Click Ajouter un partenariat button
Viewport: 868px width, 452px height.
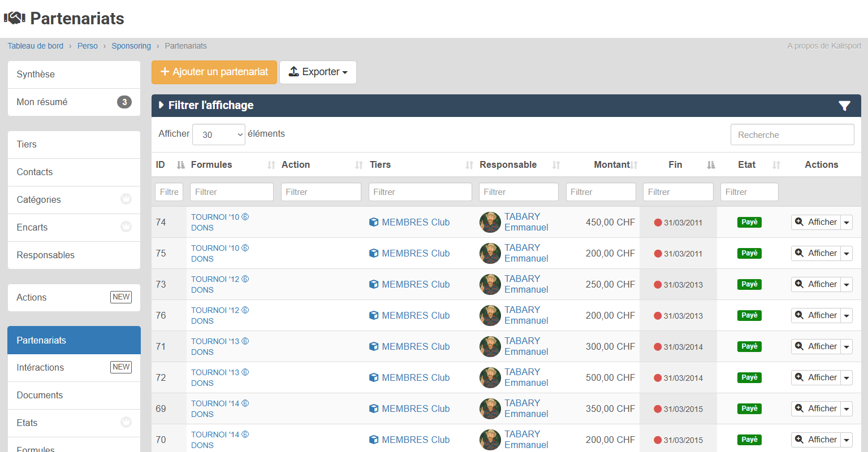click(214, 72)
